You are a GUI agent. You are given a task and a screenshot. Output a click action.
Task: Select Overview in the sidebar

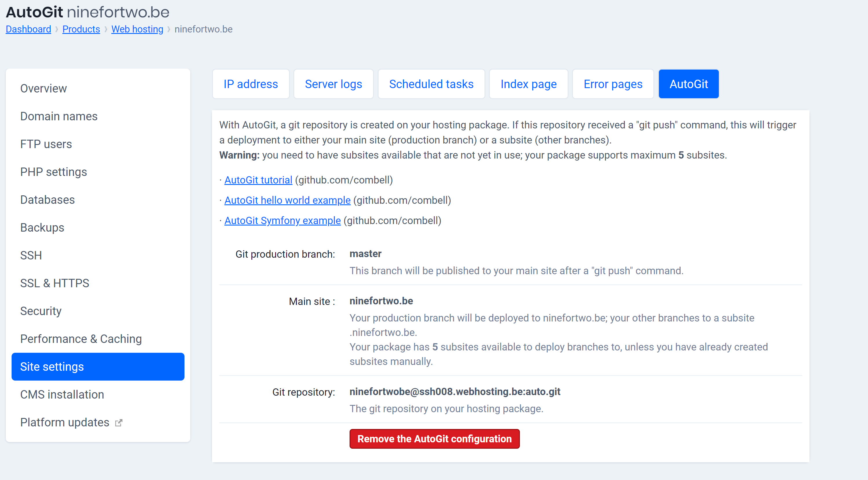tap(98, 88)
